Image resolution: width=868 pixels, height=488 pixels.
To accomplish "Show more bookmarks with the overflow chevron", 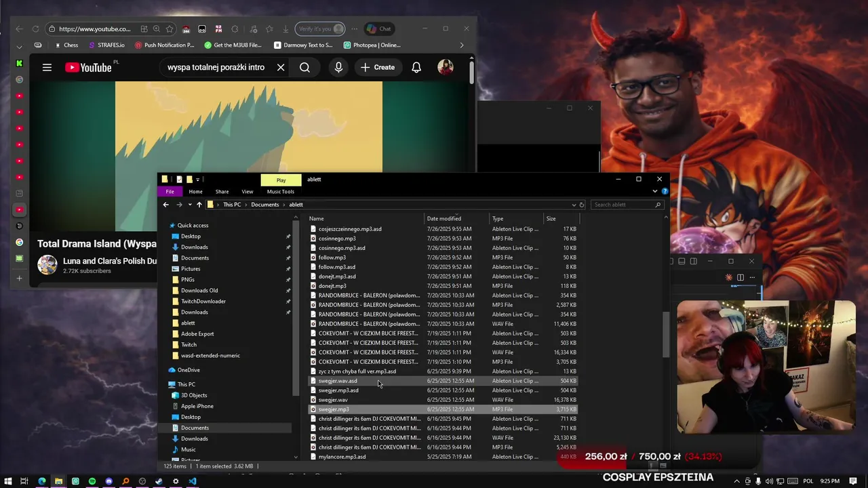I will point(462,45).
